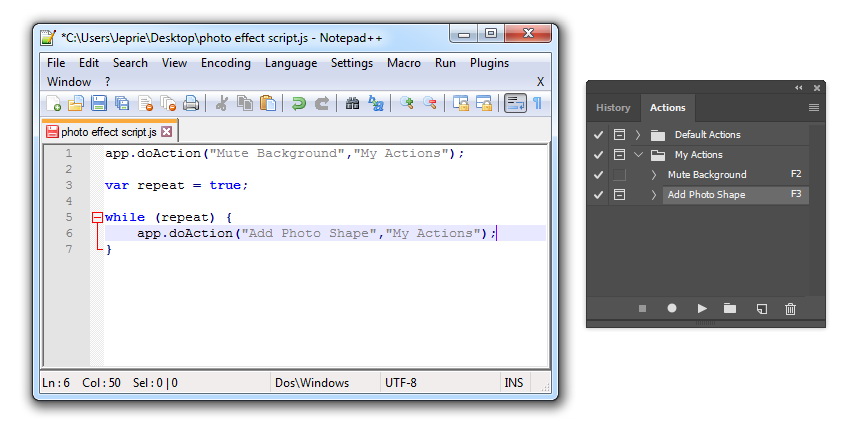
Task: Toggle the Word Wrap toolbar button
Action: pyautogui.click(x=515, y=103)
